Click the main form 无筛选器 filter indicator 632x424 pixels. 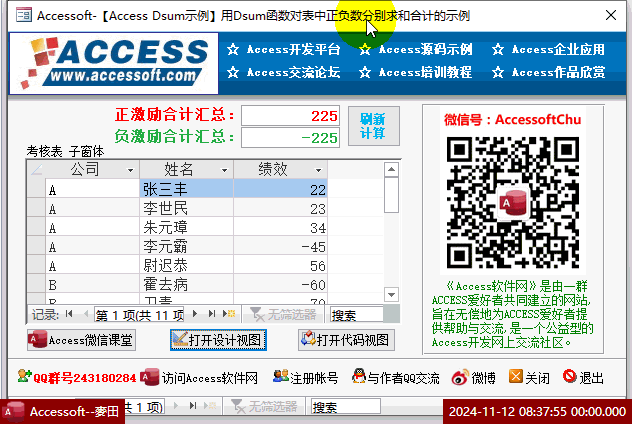(264, 407)
